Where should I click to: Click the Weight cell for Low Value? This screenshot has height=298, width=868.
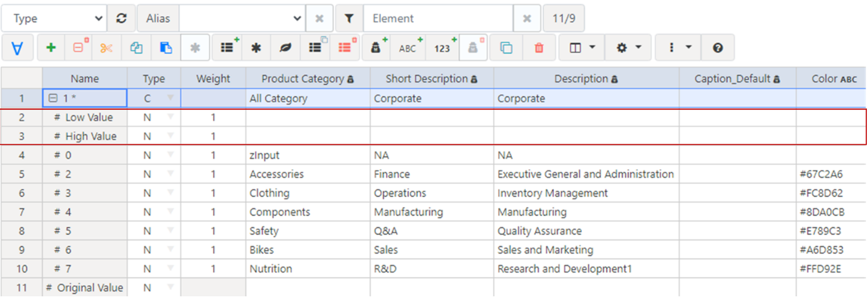(x=213, y=117)
